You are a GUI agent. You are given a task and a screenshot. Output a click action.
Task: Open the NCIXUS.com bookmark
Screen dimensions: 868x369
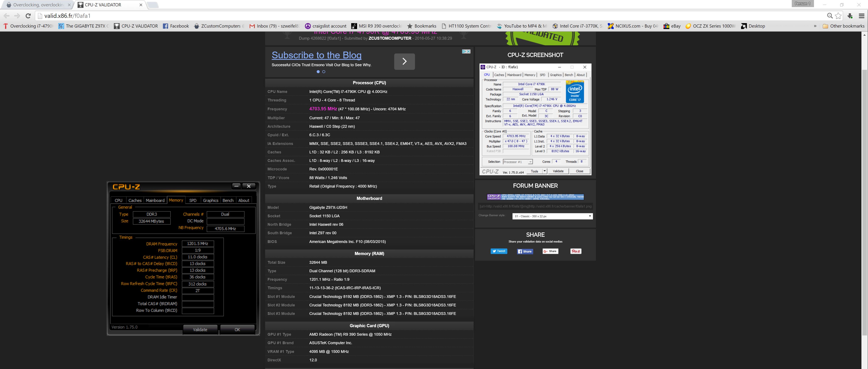click(x=633, y=26)
